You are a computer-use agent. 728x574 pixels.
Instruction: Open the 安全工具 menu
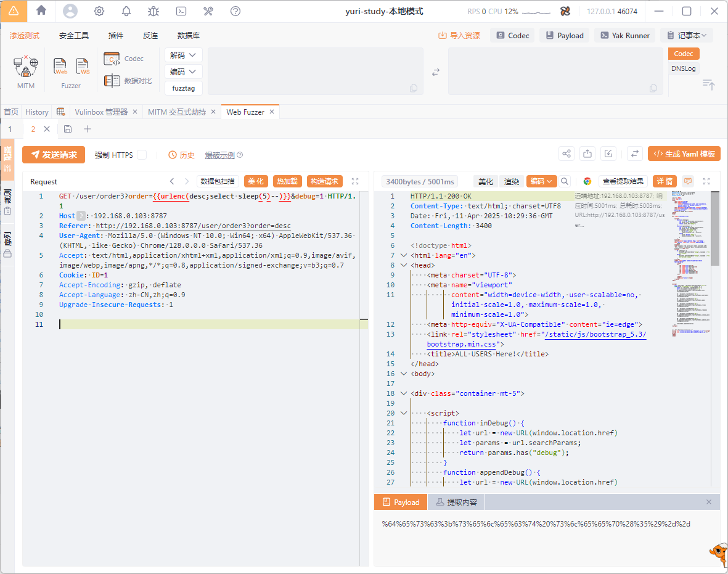74,35
